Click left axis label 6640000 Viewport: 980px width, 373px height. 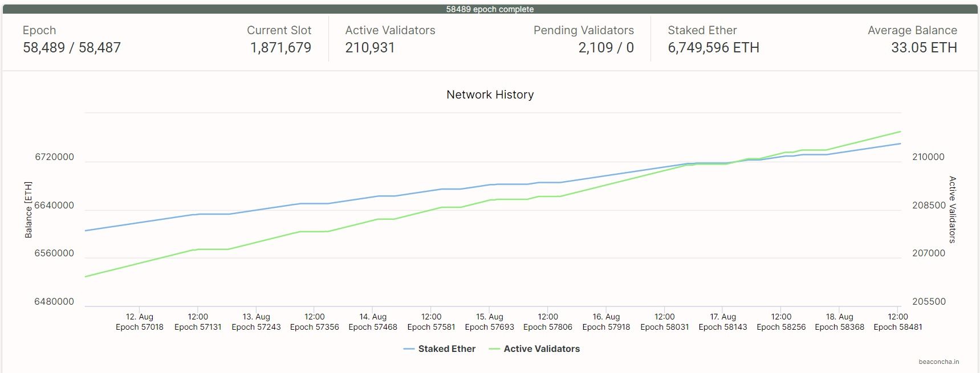point(54,206)
